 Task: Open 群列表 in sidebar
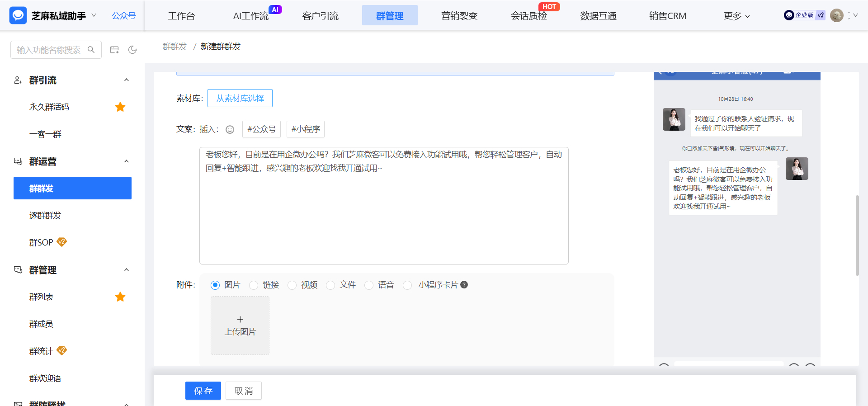pyautogui.click(x=41, y=297)
